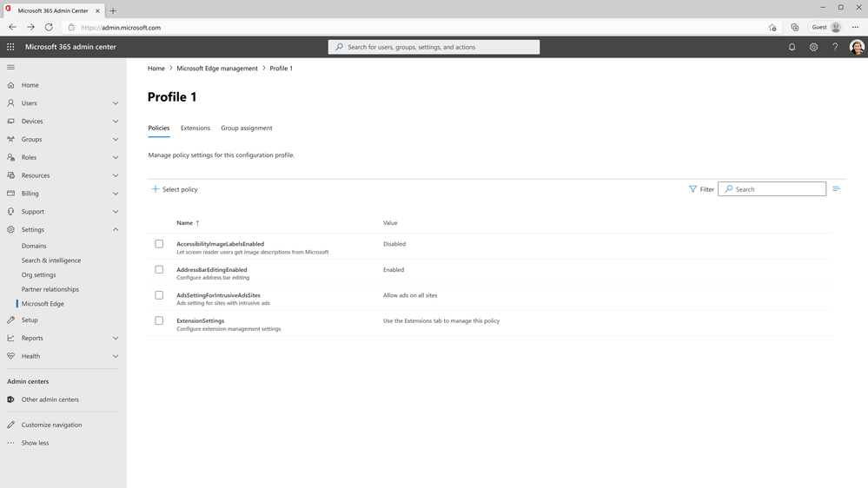
Task: Click the Users person icon
Action: pyautogui.click(x=10, y=103)
